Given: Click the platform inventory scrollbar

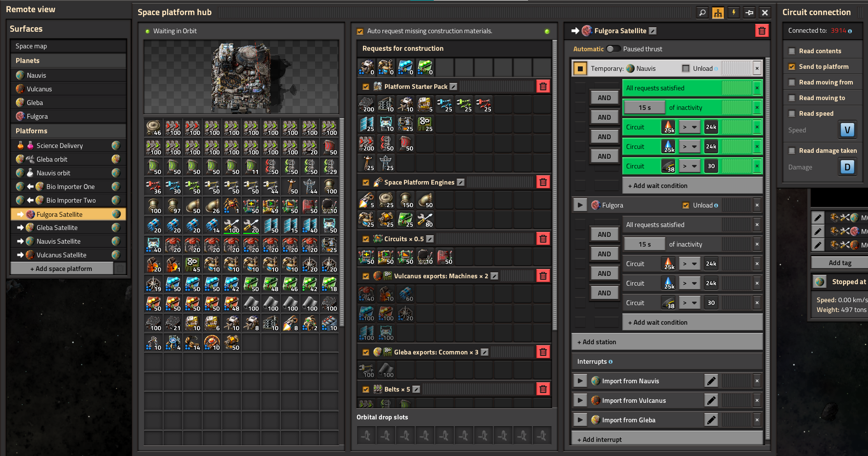Looking at the screenshot, I should (x=342, y=222).
